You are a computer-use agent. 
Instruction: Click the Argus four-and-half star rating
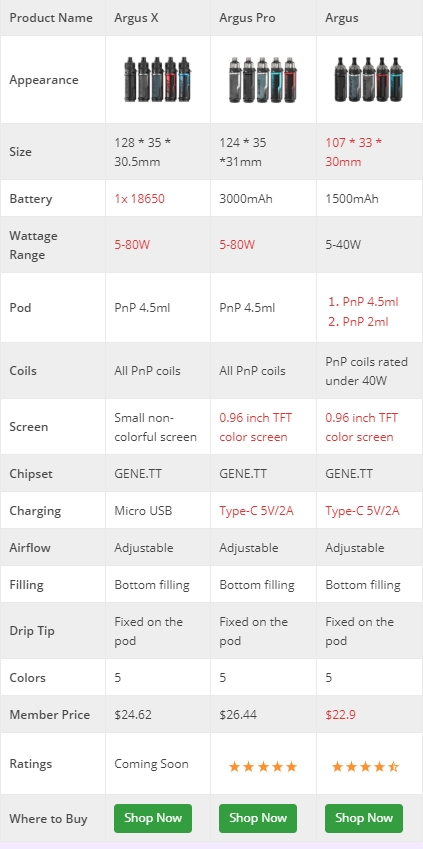[x=365, y=766]
